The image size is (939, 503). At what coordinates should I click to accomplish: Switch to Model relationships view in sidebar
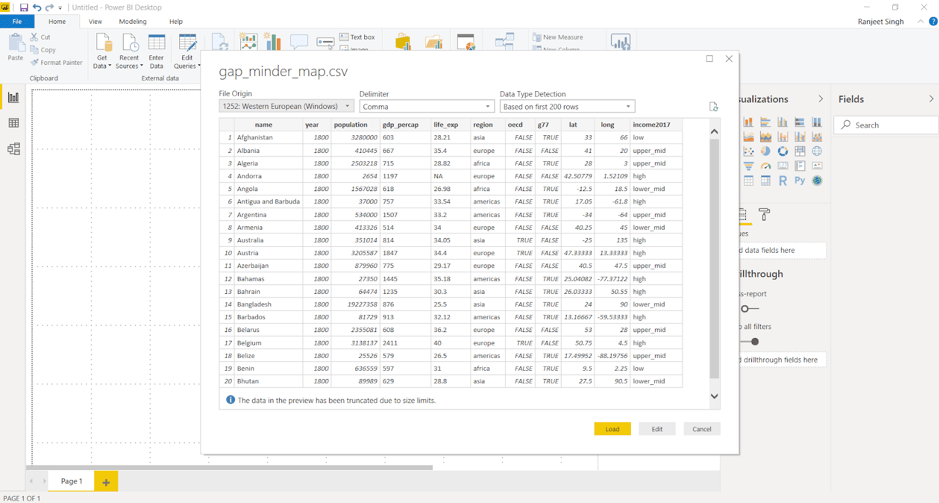point(13,149)
